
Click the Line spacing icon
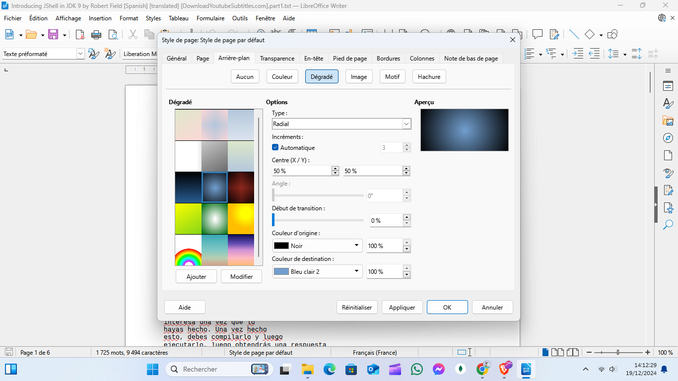(x=613, y=54)
